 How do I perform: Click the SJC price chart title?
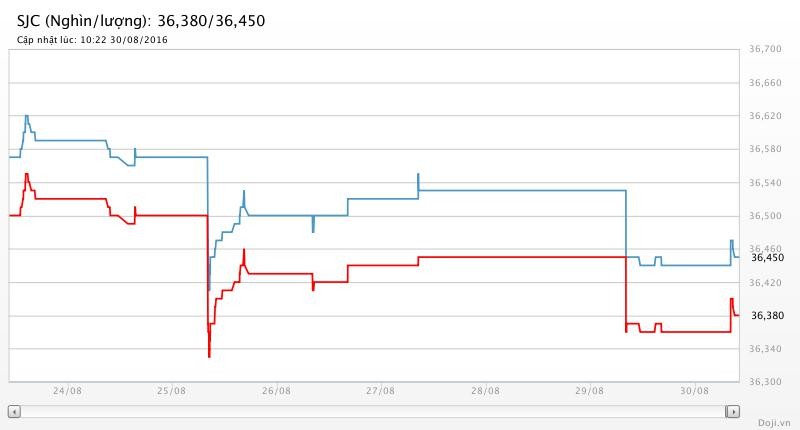[x=141, y=20]
